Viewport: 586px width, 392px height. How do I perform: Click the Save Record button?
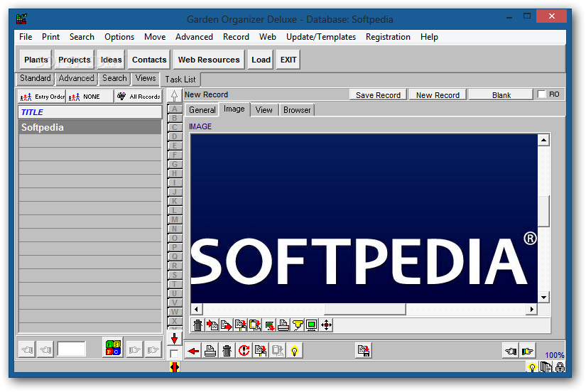(378, 95)
